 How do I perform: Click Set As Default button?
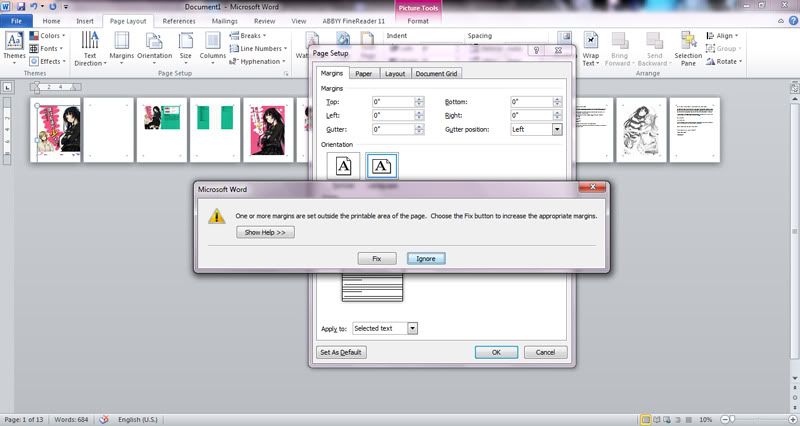point(341,353)
